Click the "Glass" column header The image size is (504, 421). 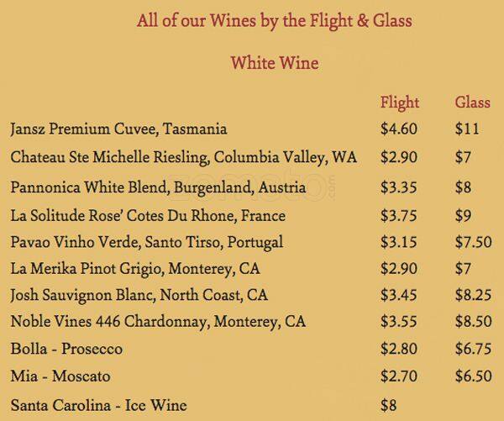pyautogui.click(x=472, y=103)
